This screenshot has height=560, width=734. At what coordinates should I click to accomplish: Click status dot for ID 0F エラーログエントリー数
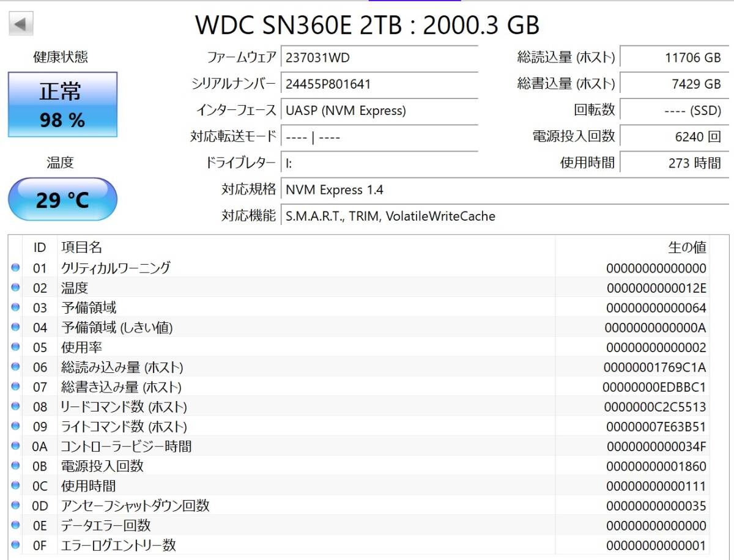click(15, 545)
